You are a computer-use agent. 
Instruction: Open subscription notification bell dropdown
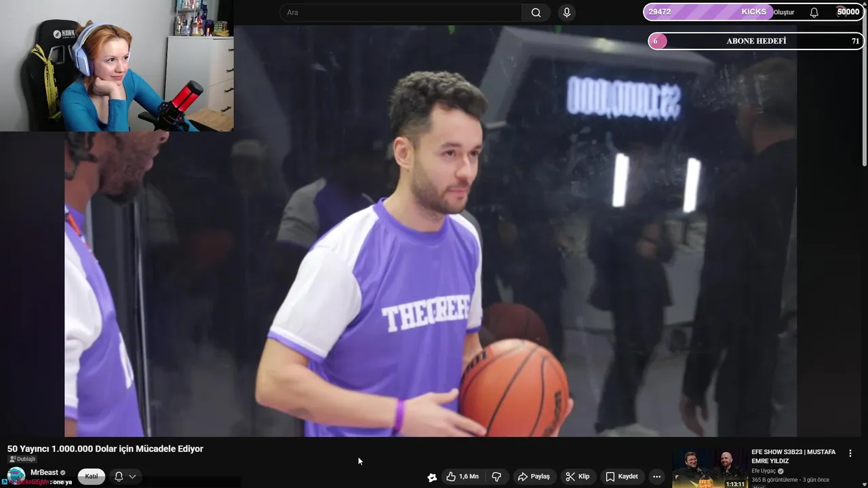125,476
